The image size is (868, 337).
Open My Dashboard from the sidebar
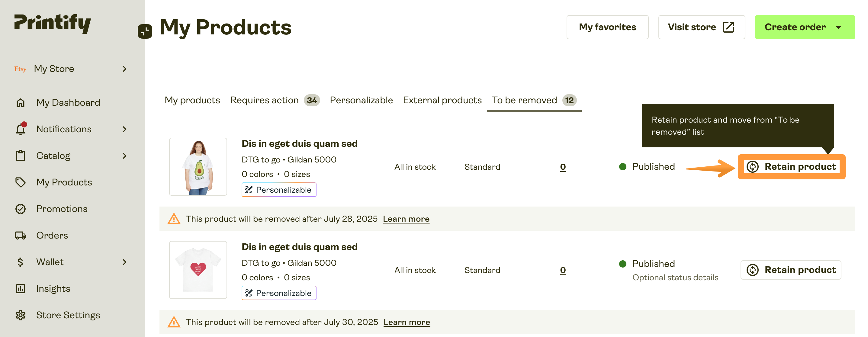[x=68, y=102]
